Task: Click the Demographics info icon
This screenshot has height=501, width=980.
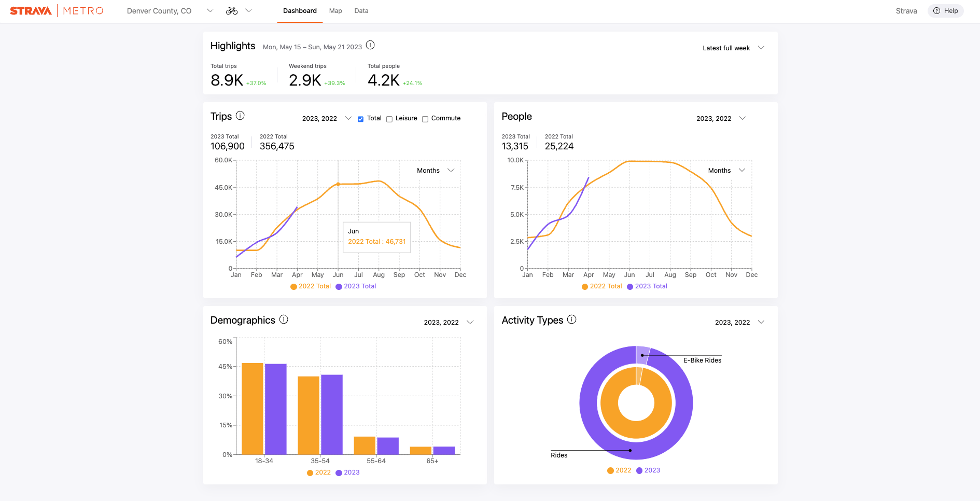Action: 283,320
